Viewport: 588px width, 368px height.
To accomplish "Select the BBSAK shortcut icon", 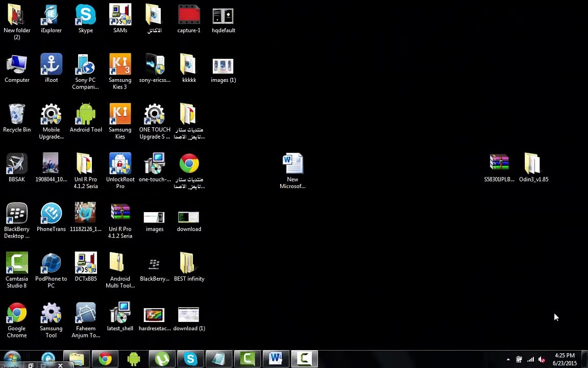I will 17,168.
